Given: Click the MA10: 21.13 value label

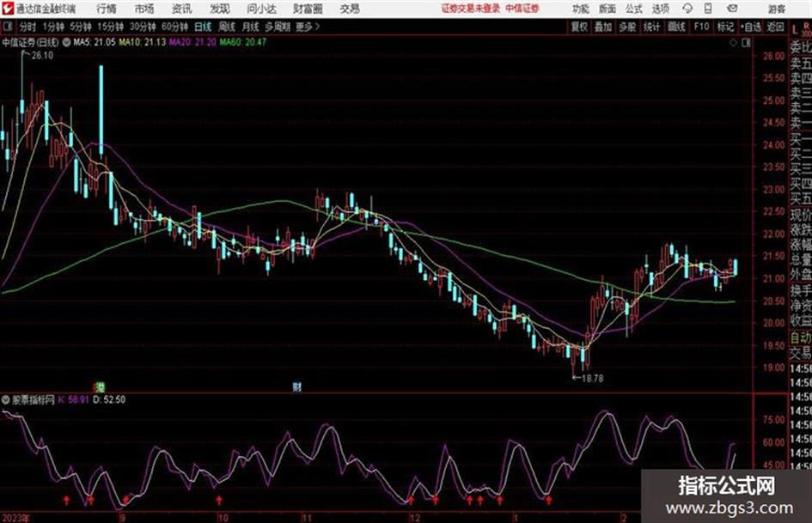Looking at the screenshot, I should 142,42.
